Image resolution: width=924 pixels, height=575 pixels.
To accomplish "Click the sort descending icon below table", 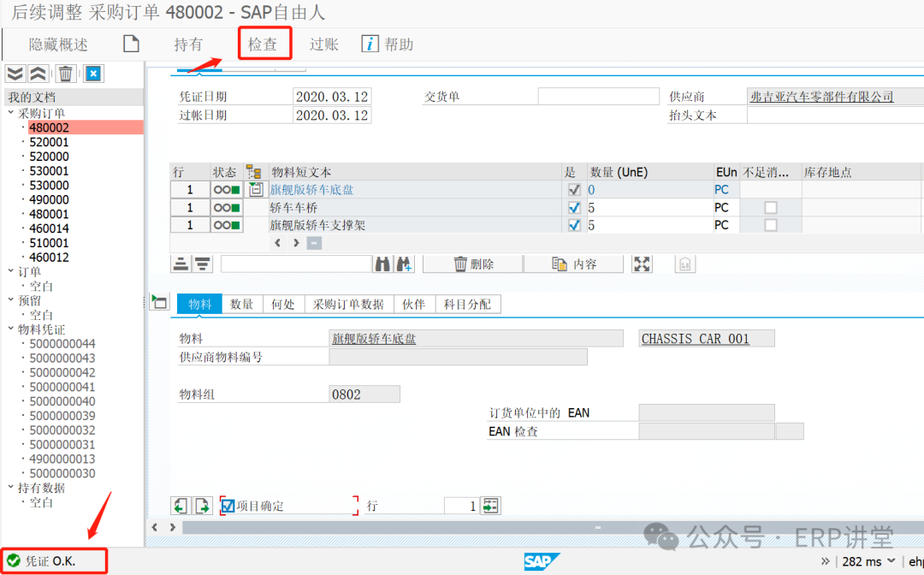I will (x=203, y=264).
